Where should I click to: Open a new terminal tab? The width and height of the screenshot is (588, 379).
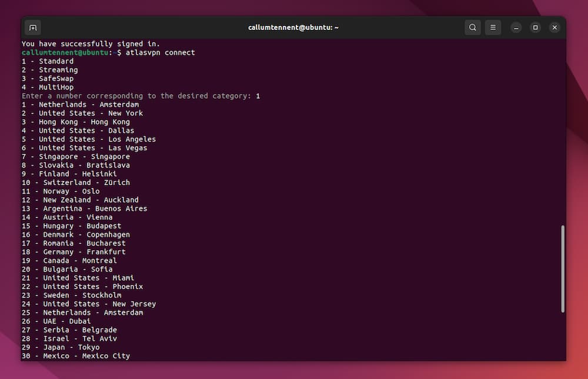(x=33, y=28)
